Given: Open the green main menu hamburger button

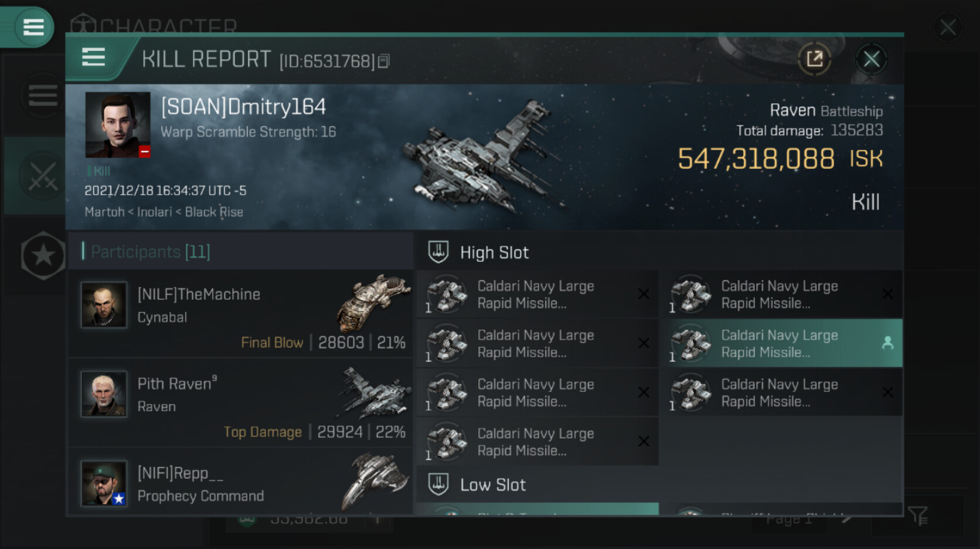Looking at the screenshot, I should click(x=33, y=27).
